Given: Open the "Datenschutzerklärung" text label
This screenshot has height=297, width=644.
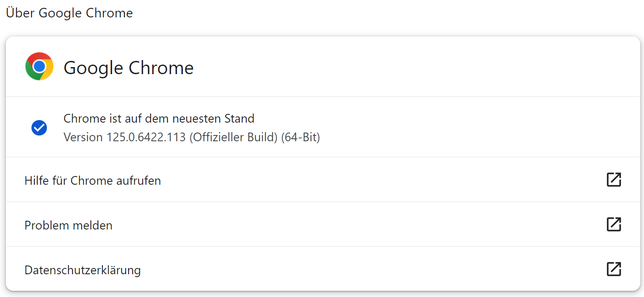Looking at the screenshot, I should tap(83, 270).
